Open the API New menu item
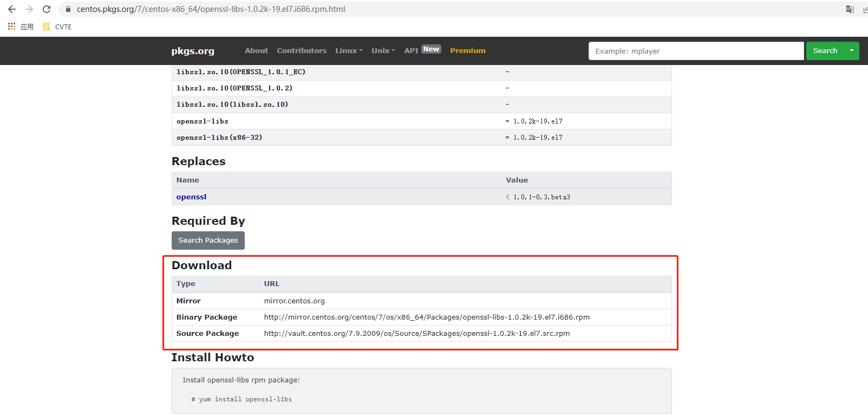 [x=422, y=50]
